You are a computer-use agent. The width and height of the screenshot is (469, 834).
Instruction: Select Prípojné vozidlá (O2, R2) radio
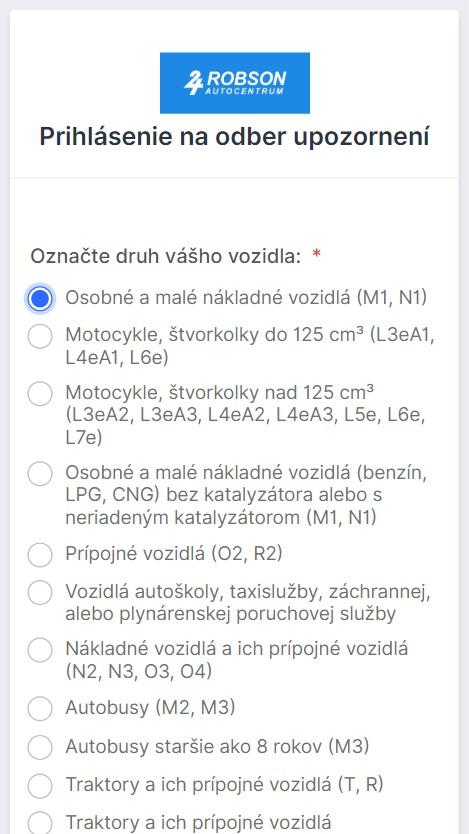(x=40, y=555)
